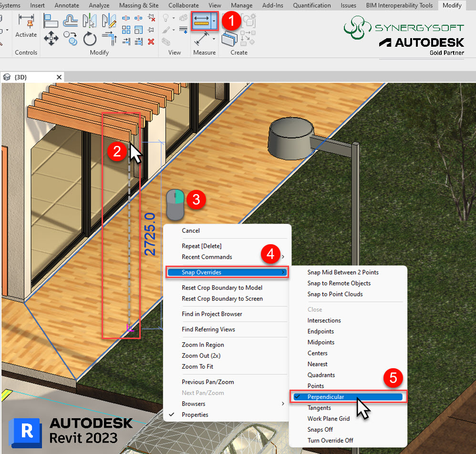476x454 pixels.
Task: Click the red Delete X icon
Action: click(151, 42)
